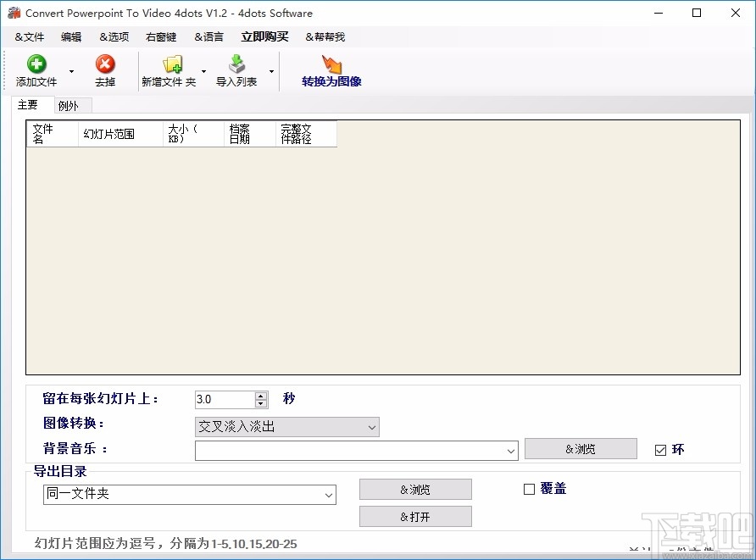The width and height of the screenshot is (756, 560).
Task: Enable the 覆盖 overwrite checkbox
Action: tap(529, 489)
